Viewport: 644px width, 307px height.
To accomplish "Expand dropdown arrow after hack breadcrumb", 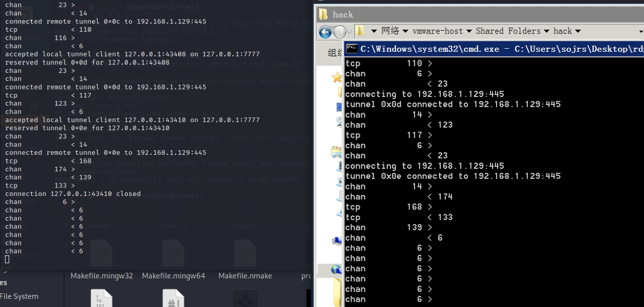I will pos(578,31).
